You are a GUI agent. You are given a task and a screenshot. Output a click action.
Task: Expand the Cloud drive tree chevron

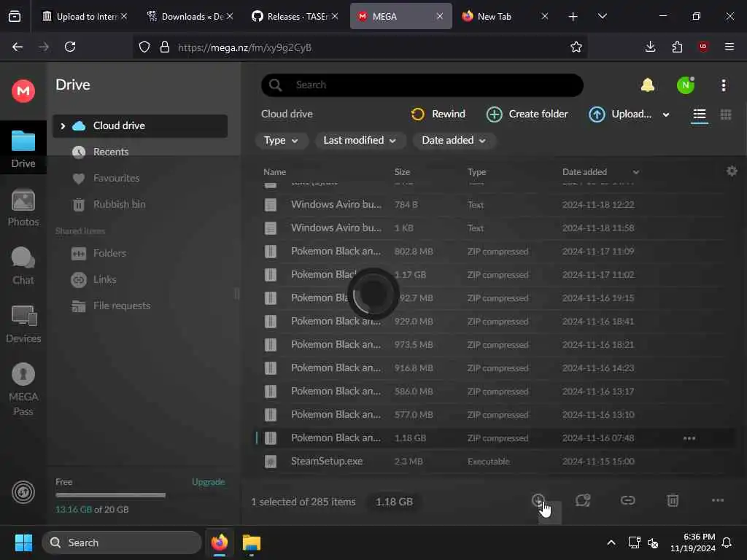tap(63, 125)
